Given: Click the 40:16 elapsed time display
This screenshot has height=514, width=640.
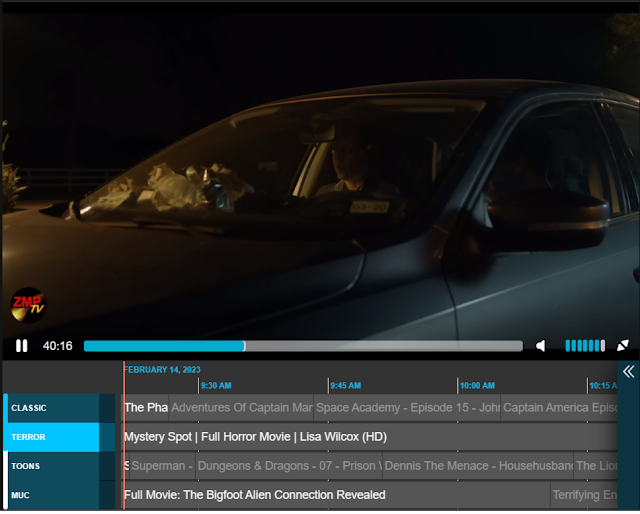Looking at the screenshot, I should (x=58, y=346).
